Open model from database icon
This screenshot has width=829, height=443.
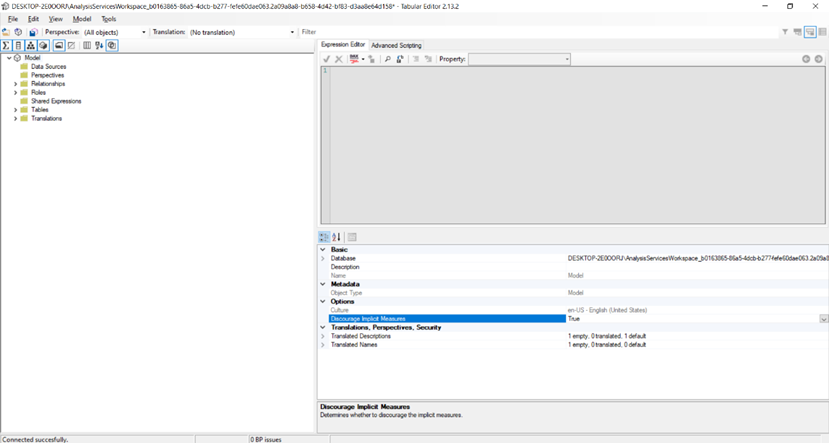tap(18, 32)
